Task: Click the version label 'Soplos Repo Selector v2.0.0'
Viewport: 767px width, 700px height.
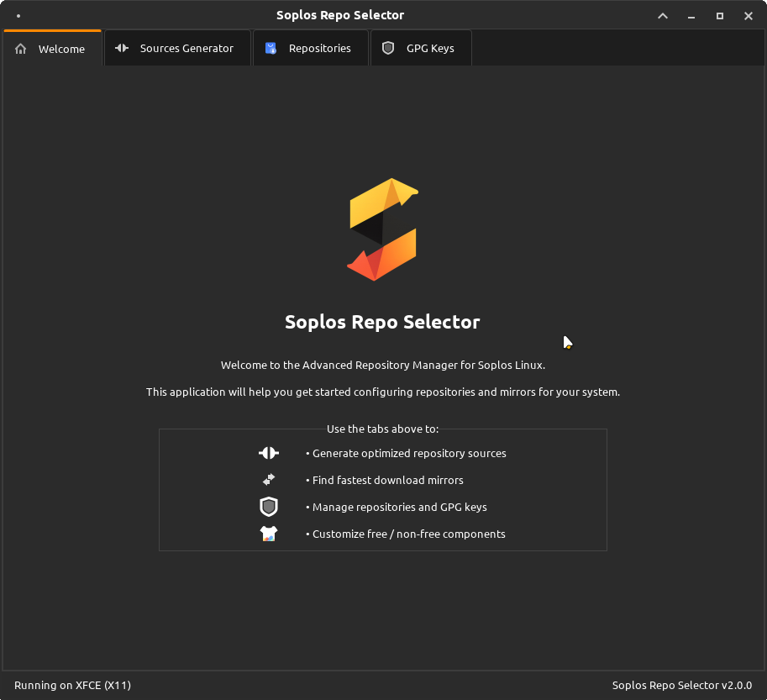Action: (680, 685)
